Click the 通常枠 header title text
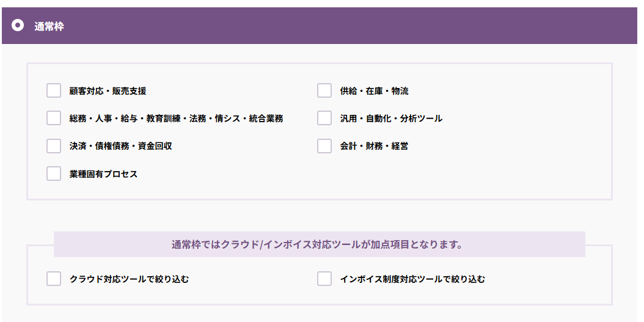644x322 pixels. coord(49,26)
